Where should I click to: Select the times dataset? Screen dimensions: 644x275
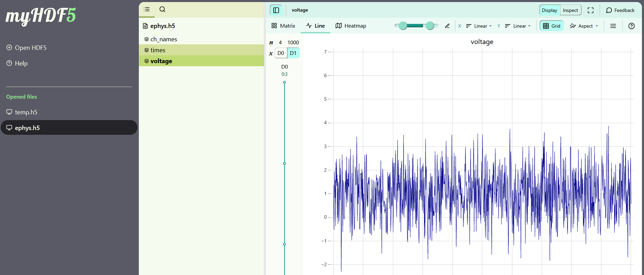click(x=158, y=50)
